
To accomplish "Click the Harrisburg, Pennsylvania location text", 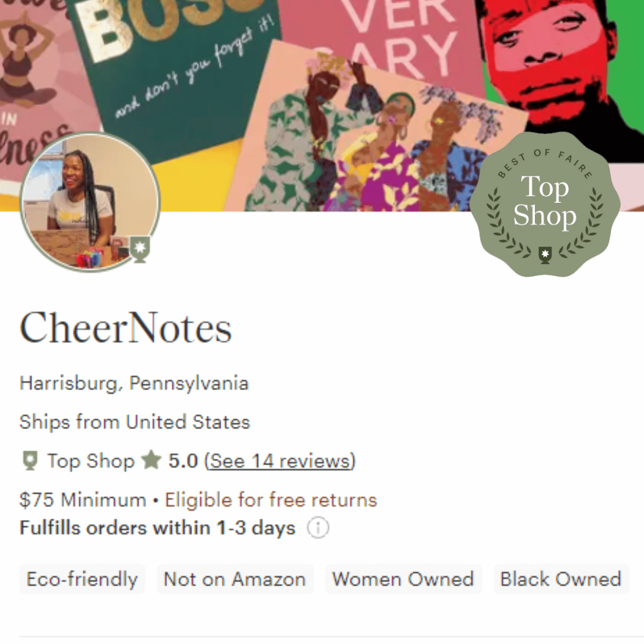I will point(134,383).
